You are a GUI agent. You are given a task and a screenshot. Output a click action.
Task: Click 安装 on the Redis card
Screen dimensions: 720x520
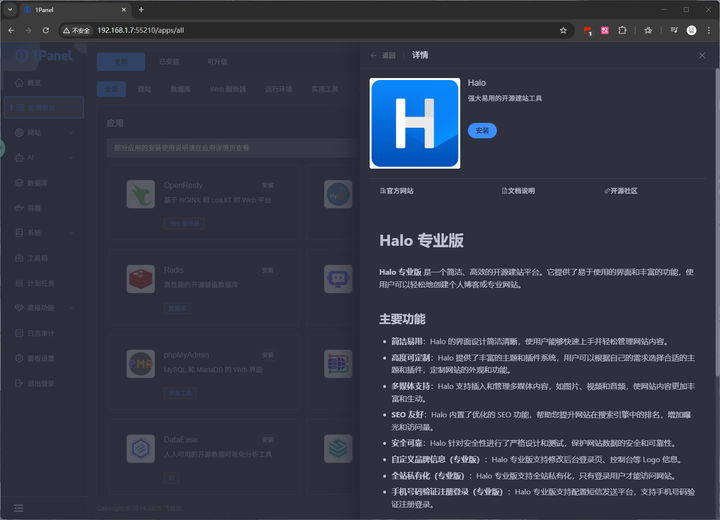[268, 271]
